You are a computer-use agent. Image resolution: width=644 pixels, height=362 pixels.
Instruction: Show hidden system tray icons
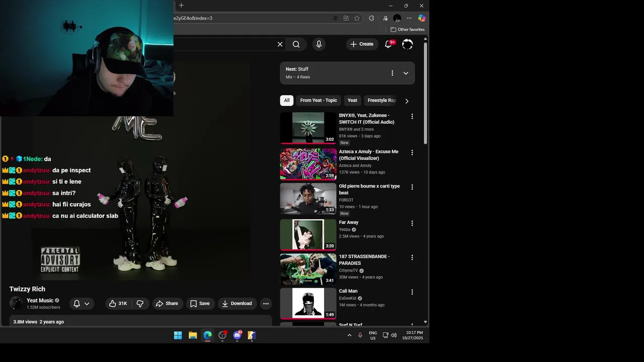349,335
